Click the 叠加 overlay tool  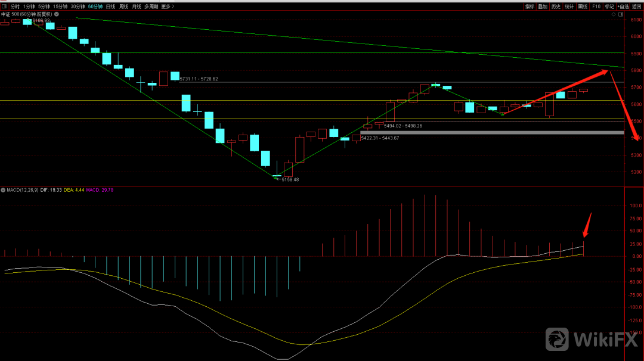pos(543,7)
